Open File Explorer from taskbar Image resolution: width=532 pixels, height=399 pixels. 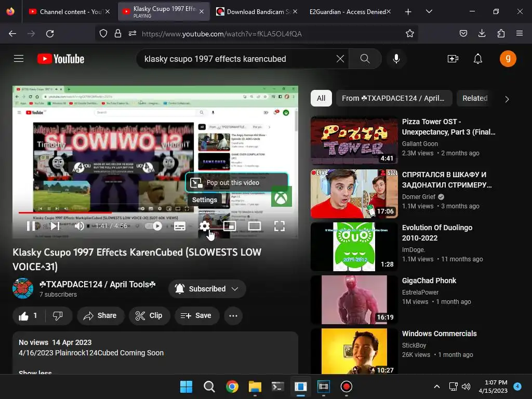click(x=255, y=387)
